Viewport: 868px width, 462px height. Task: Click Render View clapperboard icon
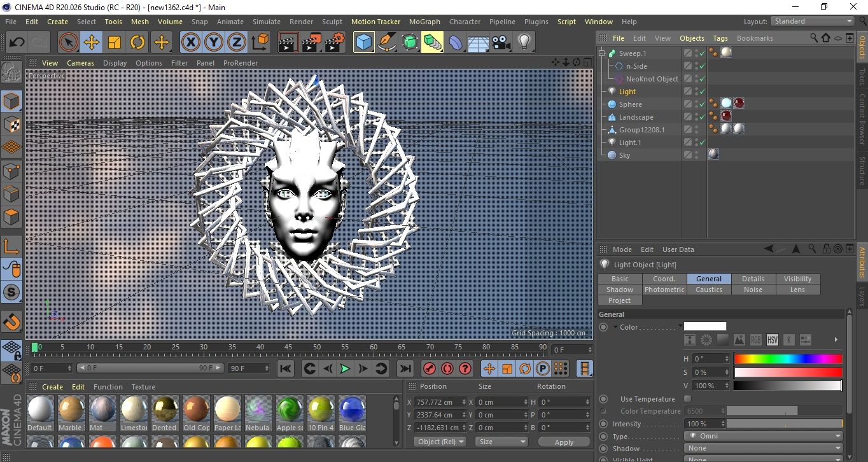click(288, 43)
